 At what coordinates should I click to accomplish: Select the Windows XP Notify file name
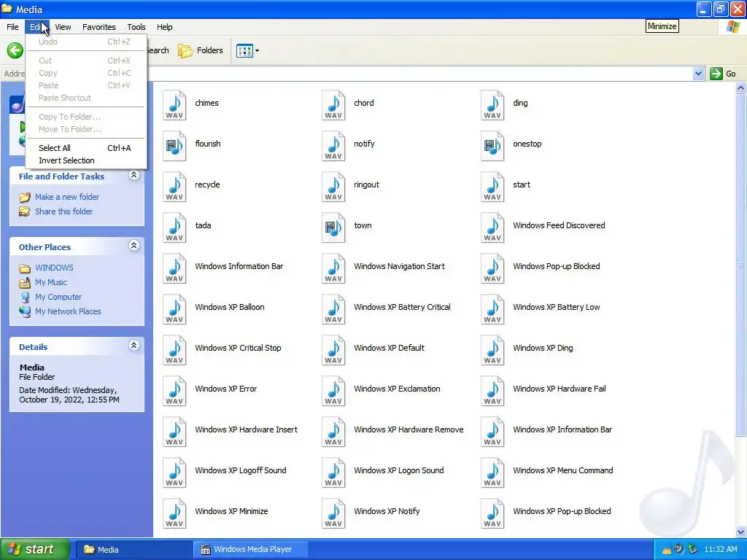tap(387, 511)
